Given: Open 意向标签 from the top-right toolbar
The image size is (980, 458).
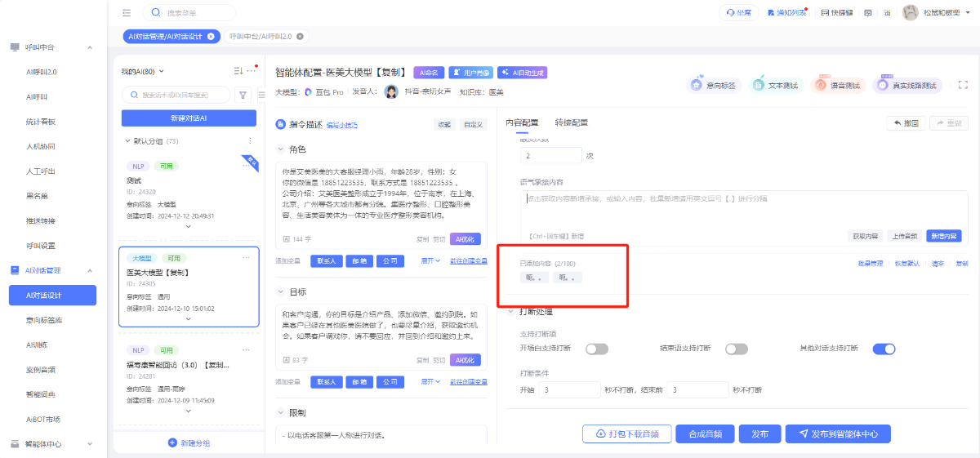Looking at the screenshot, I should 713,85.
